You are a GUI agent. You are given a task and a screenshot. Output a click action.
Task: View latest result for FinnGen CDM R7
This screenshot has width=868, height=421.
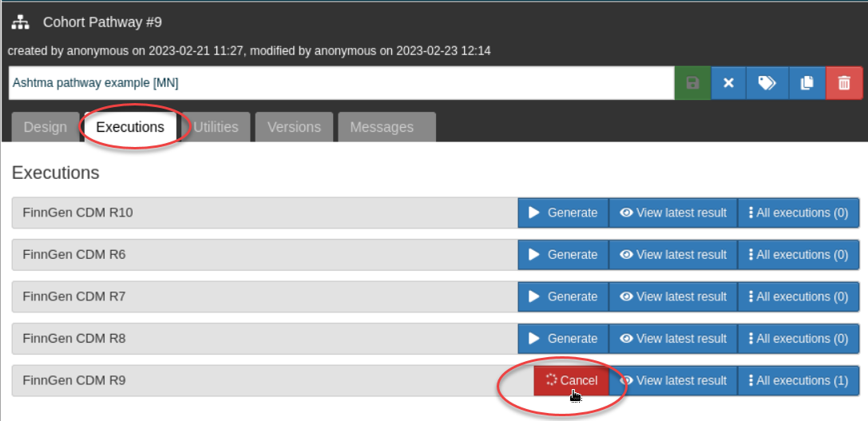point(673,297)
